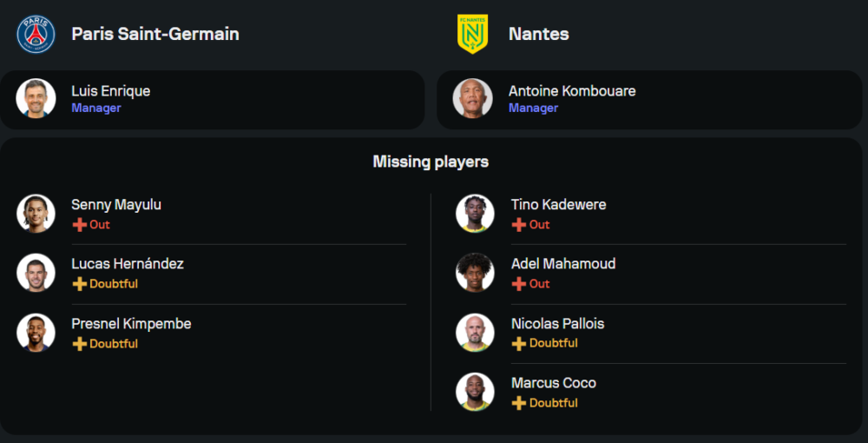868x443 pixels.
Task: Open Marcus Coco's player name
Action: pyautogui.click(x=554, y=383)
